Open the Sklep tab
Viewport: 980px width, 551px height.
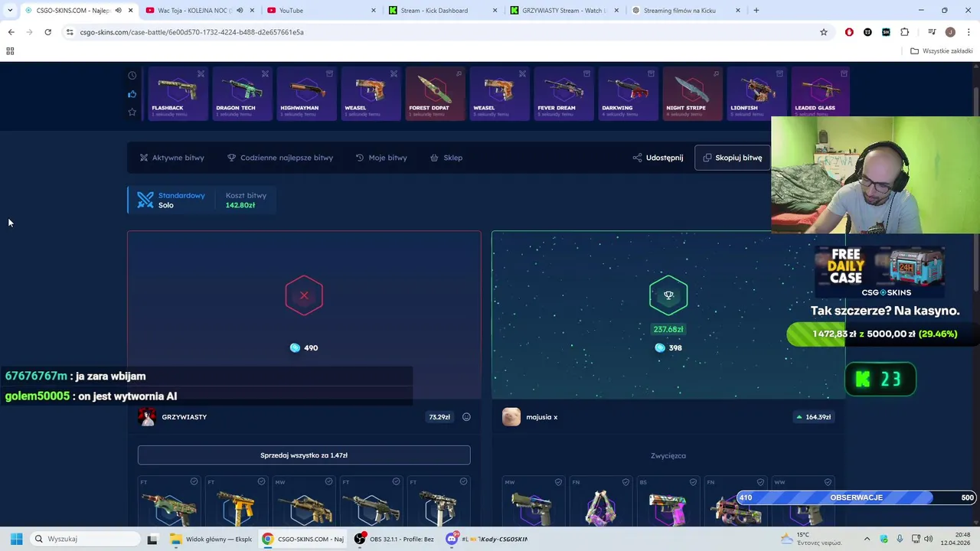(446, 158)
